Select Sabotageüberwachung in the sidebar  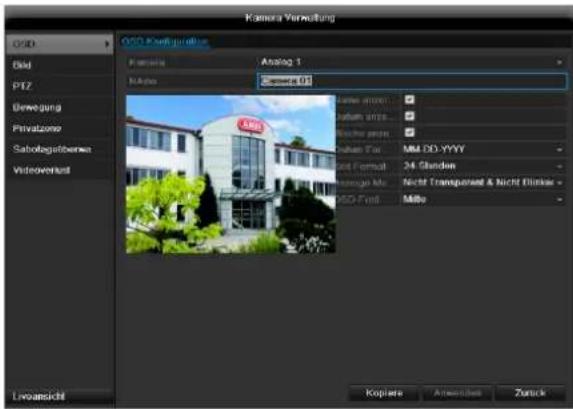(x=60, y=149)
